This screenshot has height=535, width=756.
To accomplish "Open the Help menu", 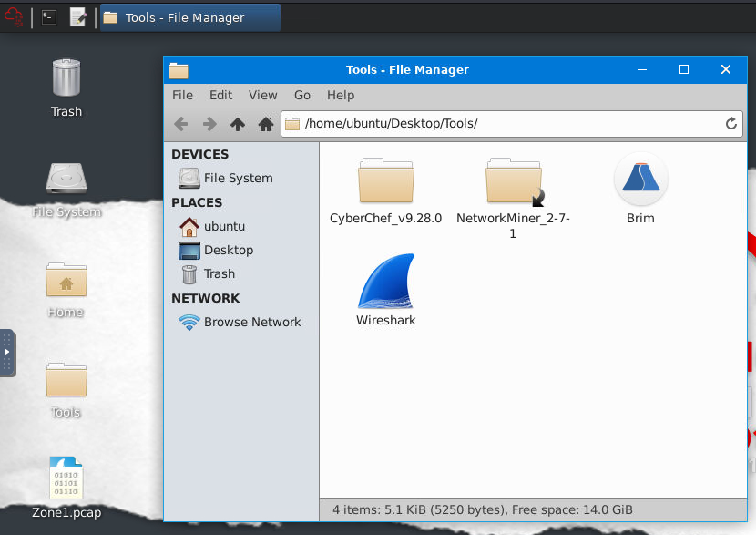I will (341, 95).
